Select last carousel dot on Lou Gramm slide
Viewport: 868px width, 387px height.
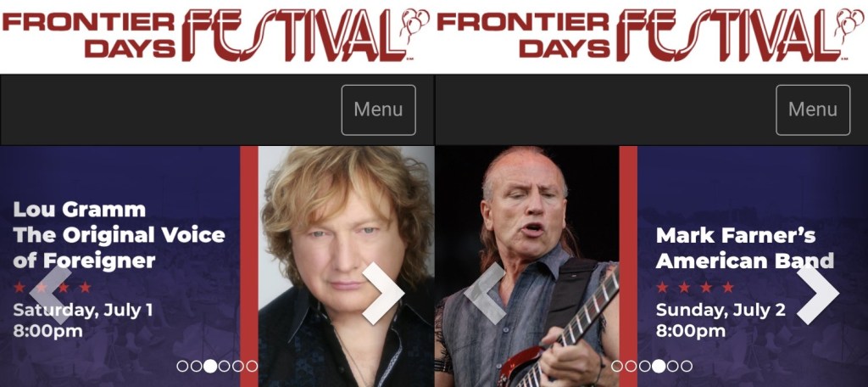[252, 366]
